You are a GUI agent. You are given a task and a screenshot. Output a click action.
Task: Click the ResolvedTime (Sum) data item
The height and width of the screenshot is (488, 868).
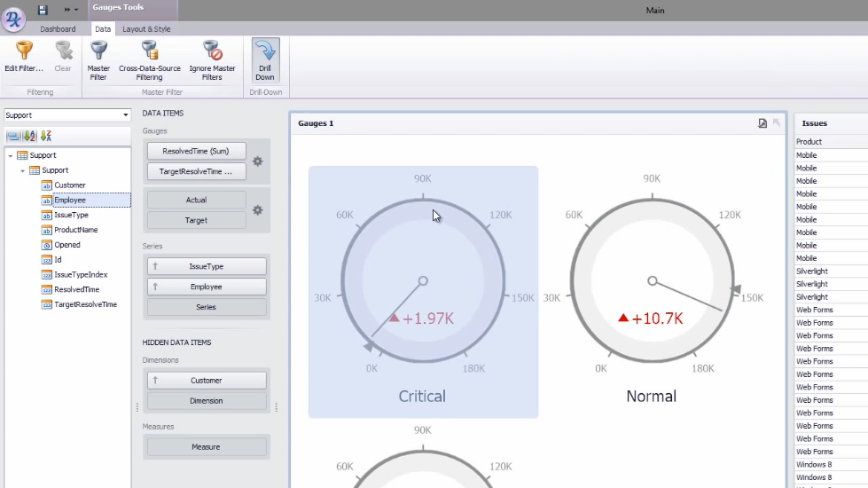196,151
